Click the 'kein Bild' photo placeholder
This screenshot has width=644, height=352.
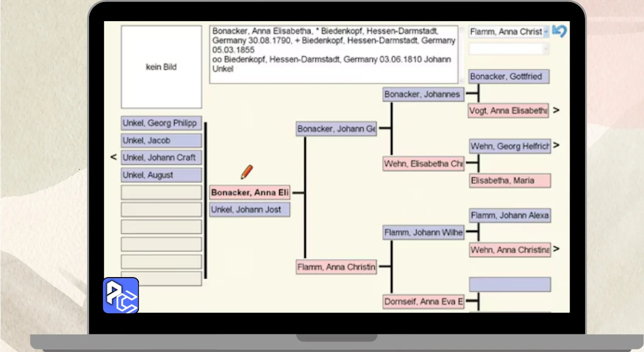(162, 67)
